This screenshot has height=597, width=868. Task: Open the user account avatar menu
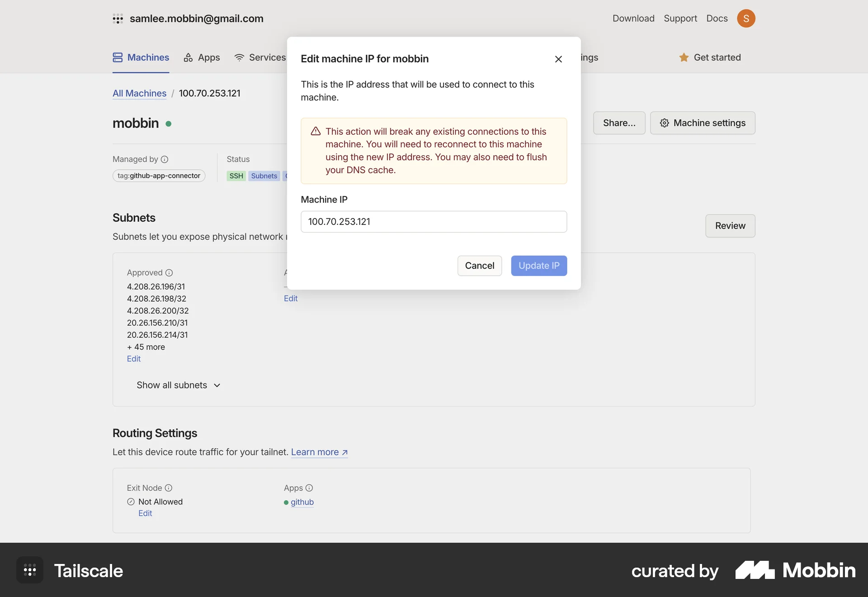tap(746, 19)
